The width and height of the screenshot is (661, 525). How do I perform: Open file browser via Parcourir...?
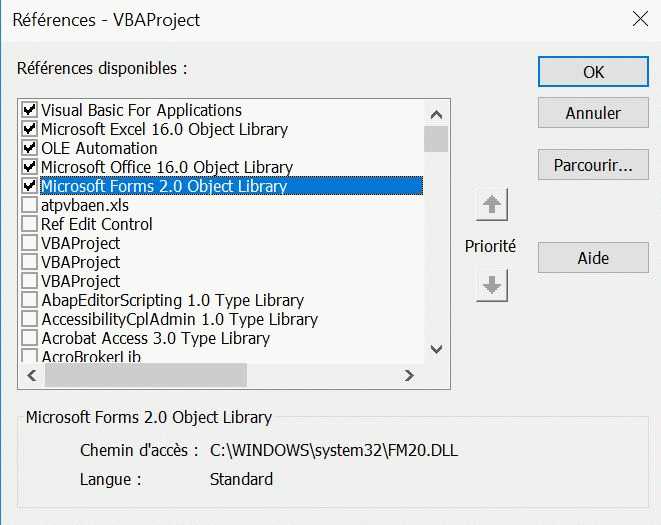pyautogui.click(x=593, y=165)
